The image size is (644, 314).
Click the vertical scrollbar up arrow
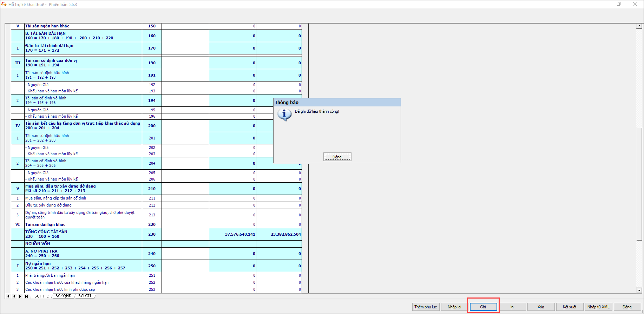tap(639, 26)
